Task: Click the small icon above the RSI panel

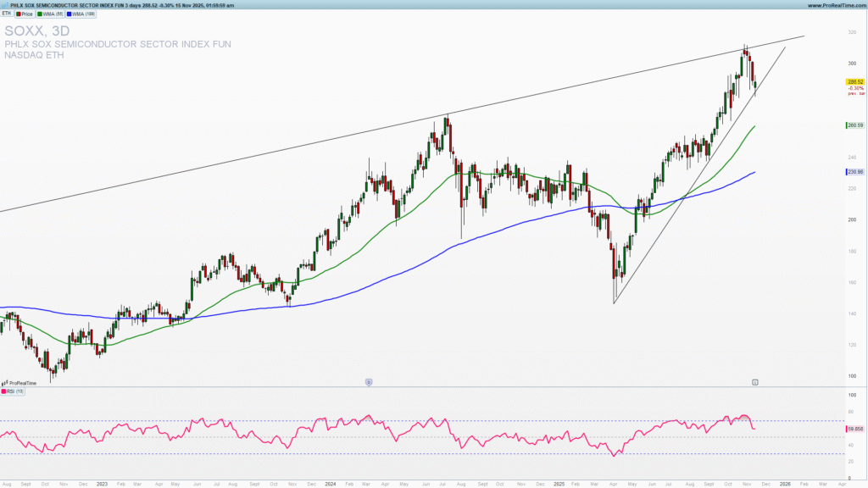Action: tap(368, 382)
